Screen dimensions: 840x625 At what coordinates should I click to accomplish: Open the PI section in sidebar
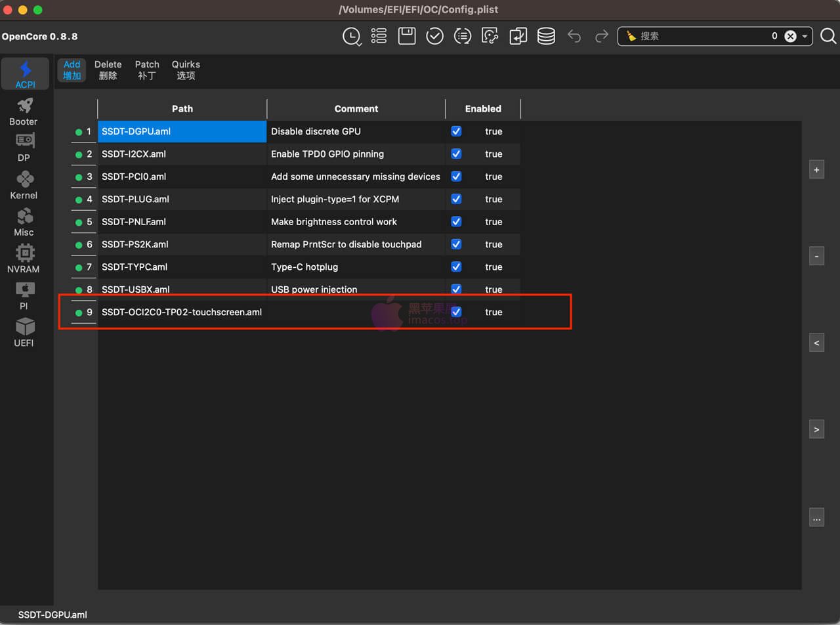pos(24,295)
